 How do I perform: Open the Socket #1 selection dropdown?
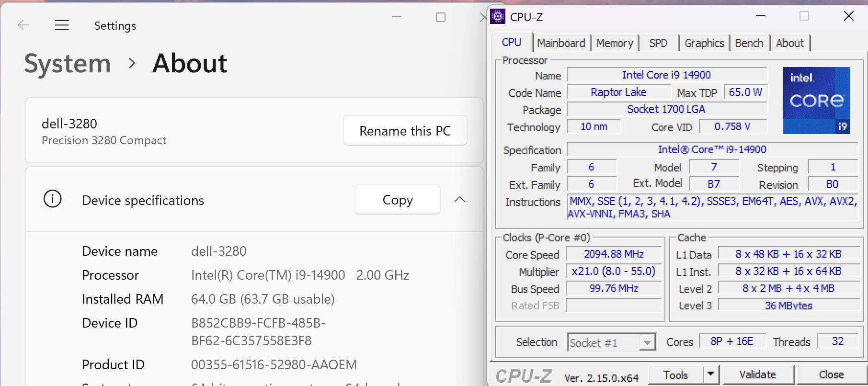point(647,342)
